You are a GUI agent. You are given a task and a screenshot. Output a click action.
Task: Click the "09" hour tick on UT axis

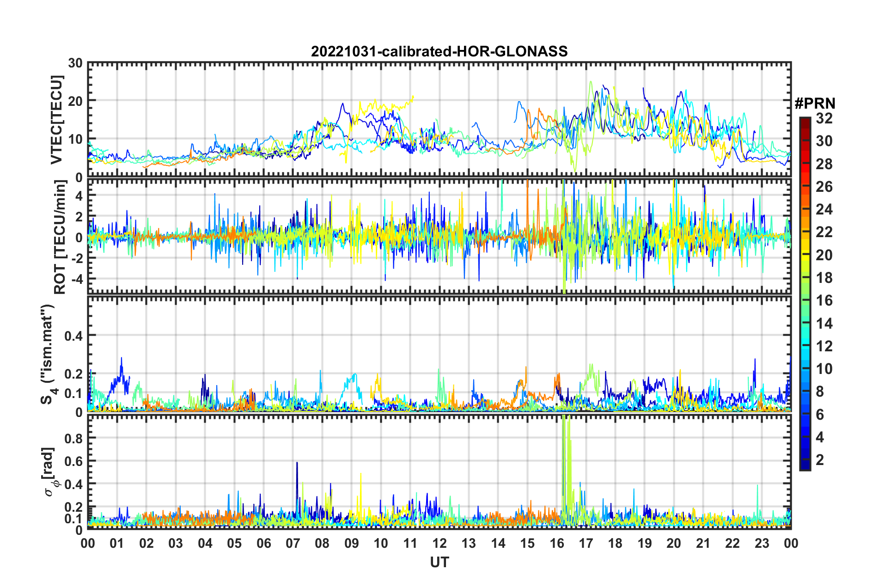352,544
